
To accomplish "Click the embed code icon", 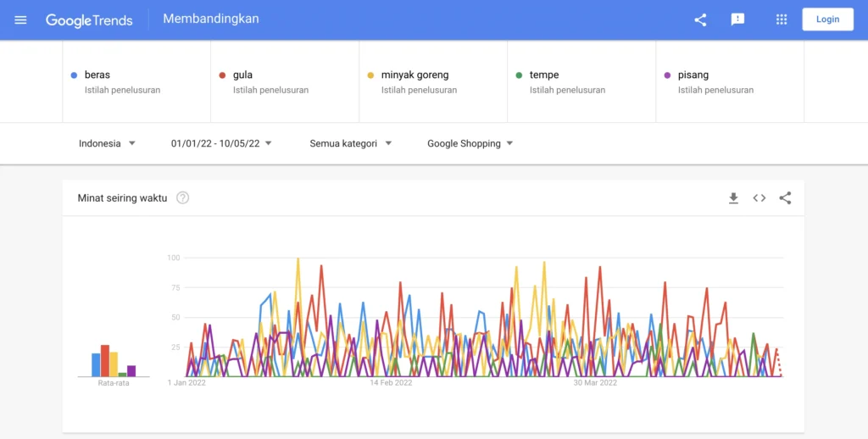I will (759, 198).
